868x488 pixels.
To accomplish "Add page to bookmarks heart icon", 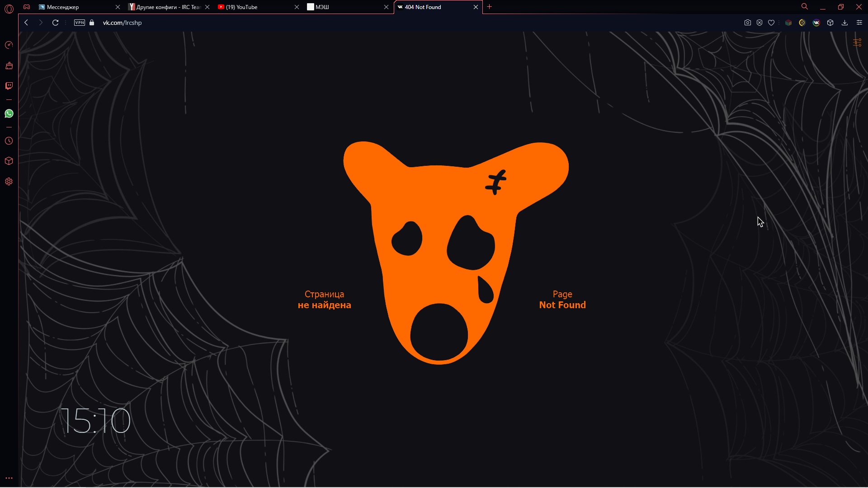I will click(x=771, y=23).
